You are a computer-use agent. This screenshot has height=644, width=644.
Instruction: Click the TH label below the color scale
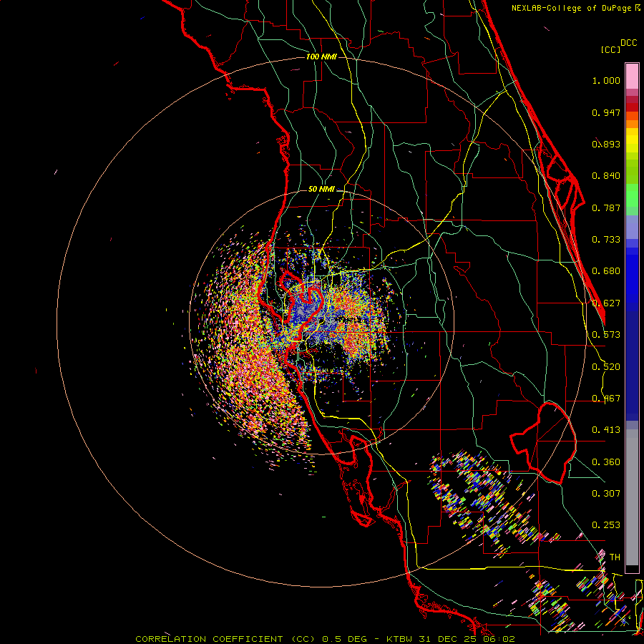pos(615,557)
